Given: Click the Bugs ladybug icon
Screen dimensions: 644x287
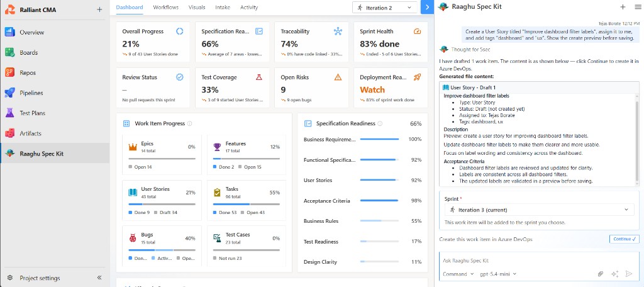Looking at the screenshot, I should [x=133, y=238].
